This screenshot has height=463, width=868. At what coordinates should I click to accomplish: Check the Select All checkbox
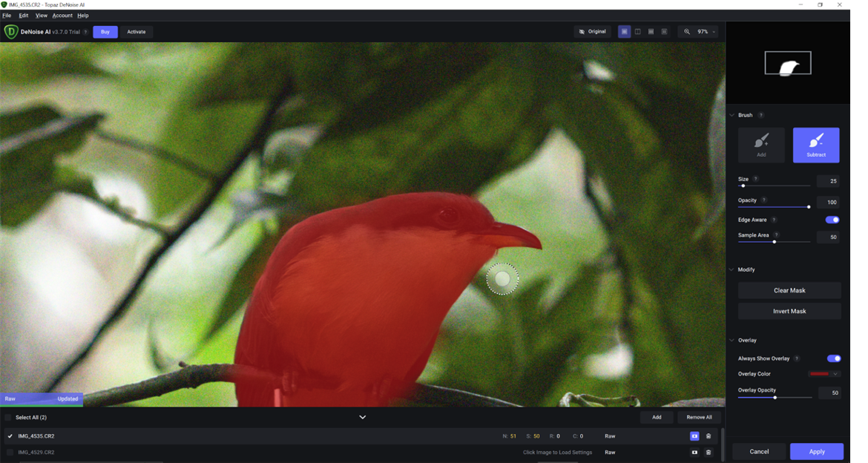7,417
